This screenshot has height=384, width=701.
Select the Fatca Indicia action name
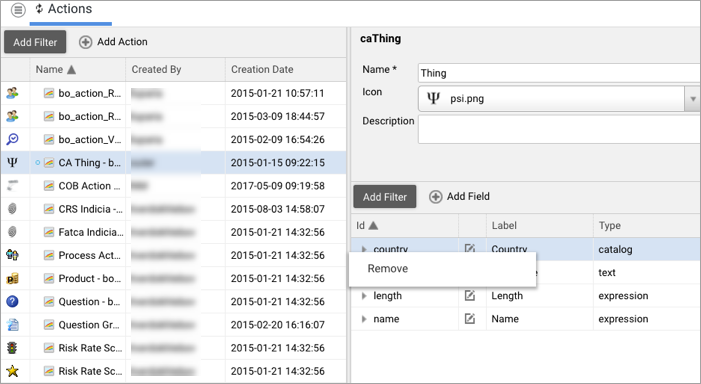click(x=91, y=232)
